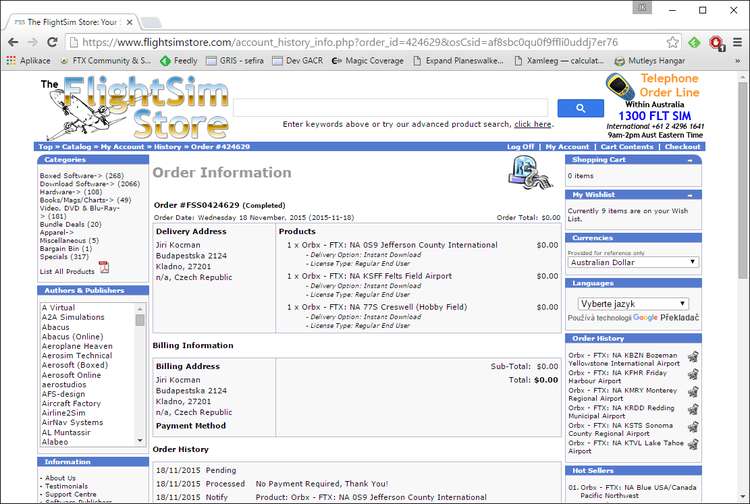
Task: Click into the store keyword search field
Action: tap(390, 108)
